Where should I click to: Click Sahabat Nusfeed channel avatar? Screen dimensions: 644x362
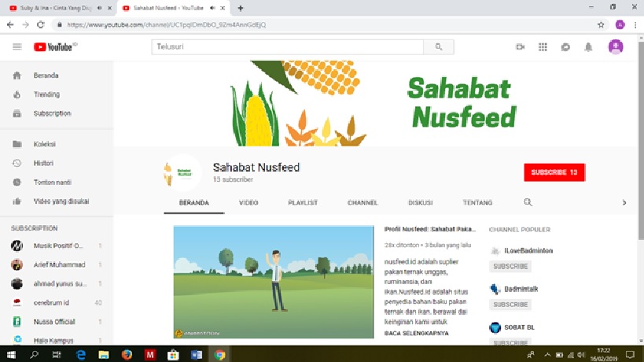(182, 172)
